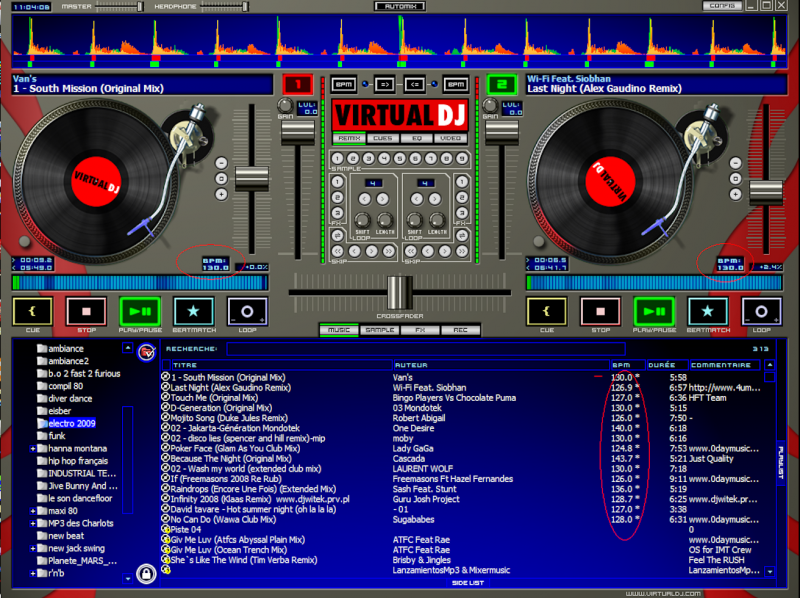Activate Loop on the right deck

761,312
